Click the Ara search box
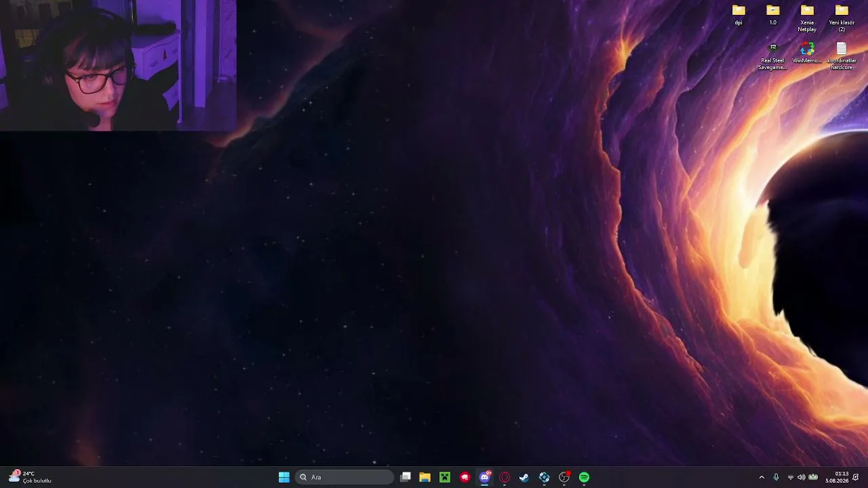The height and width of the screenshot is (488, 868). click(x=344, y=477)
